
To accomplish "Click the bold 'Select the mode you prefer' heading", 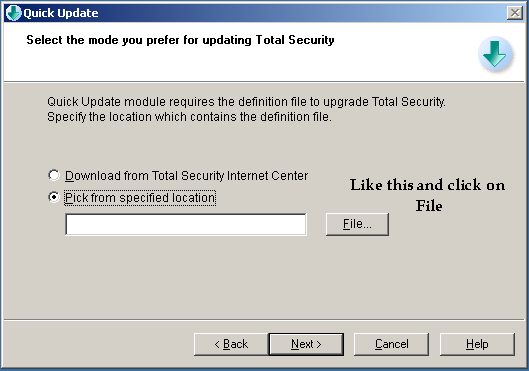I will (x=180, y=40).
